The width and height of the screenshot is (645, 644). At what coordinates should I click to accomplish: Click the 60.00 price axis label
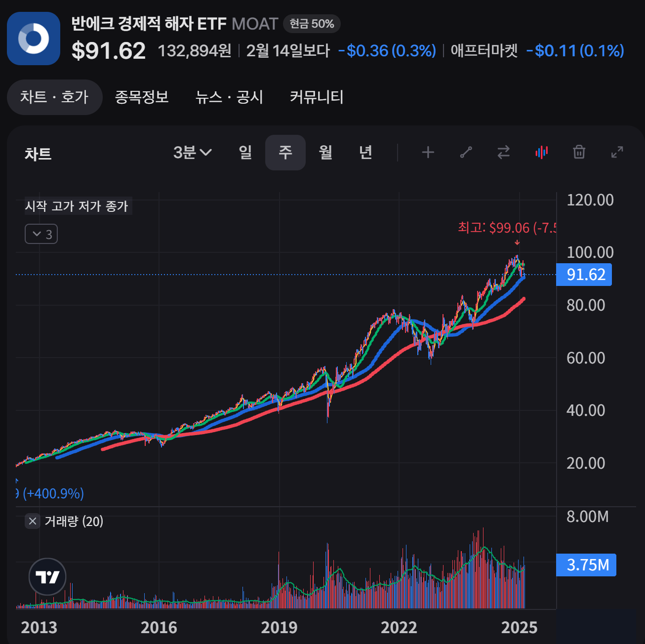[586, 358]
